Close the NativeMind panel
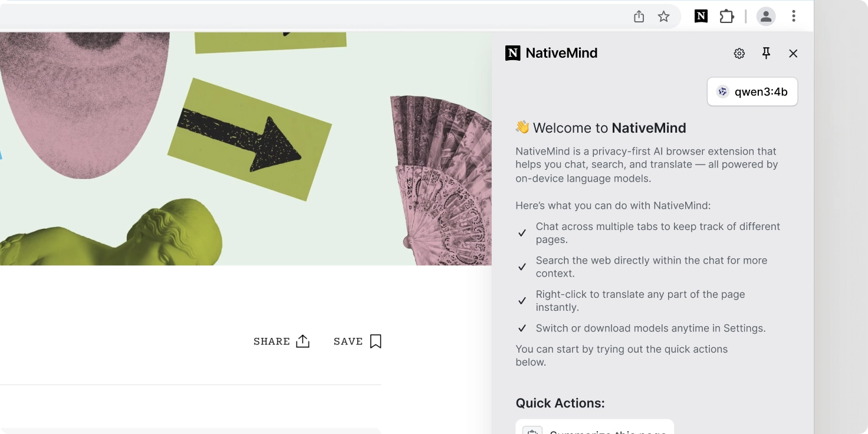 tap(793, 54)
